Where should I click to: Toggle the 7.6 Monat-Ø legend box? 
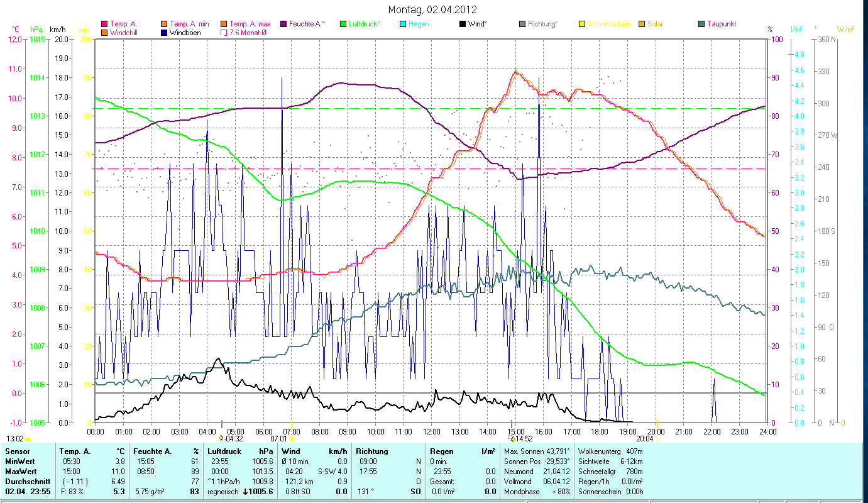coord(224,32)
